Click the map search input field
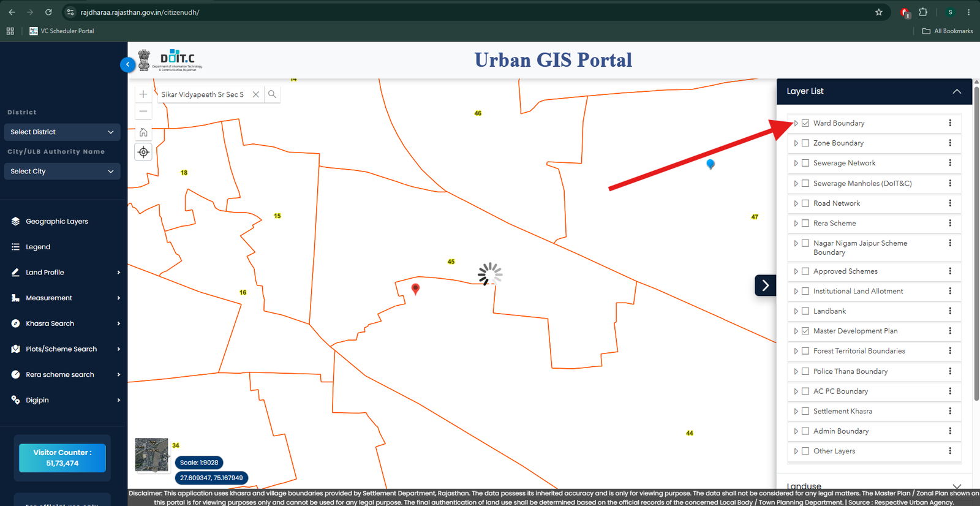Viewport: 980px width, 506px height. pyautogui.click(x=203, y=94)
